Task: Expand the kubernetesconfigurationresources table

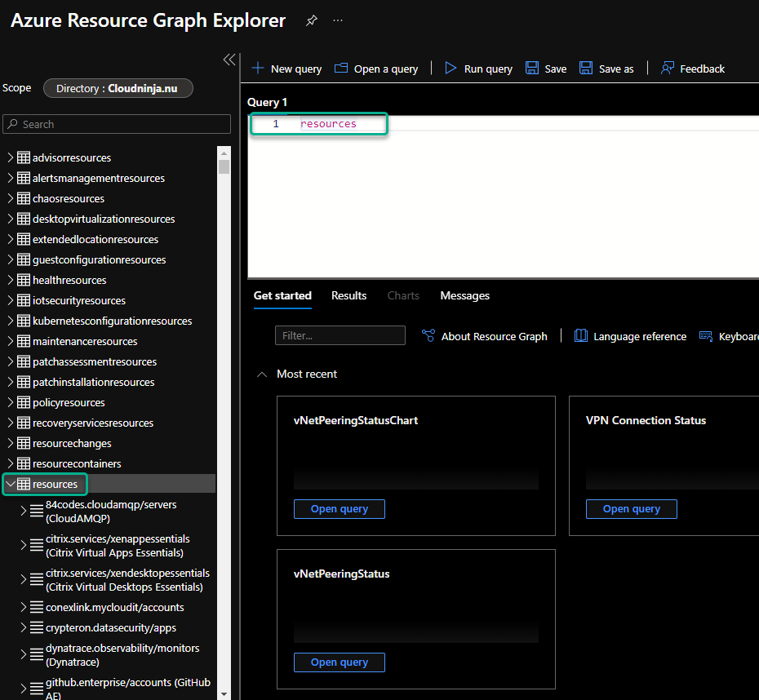Action: 10,321
